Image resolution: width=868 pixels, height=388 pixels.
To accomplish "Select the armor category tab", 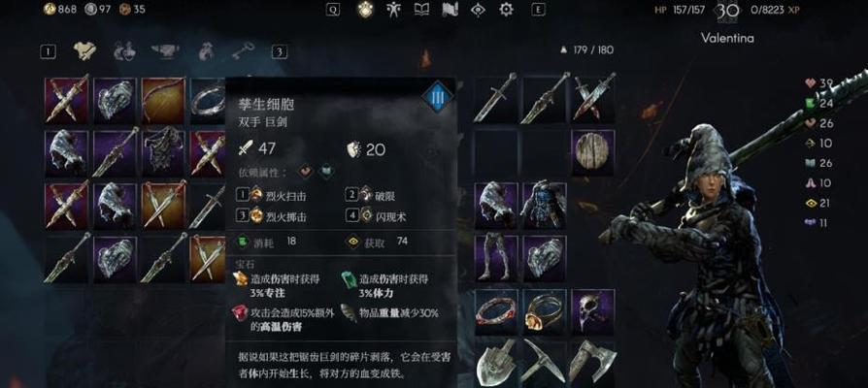I will (84, 51).
